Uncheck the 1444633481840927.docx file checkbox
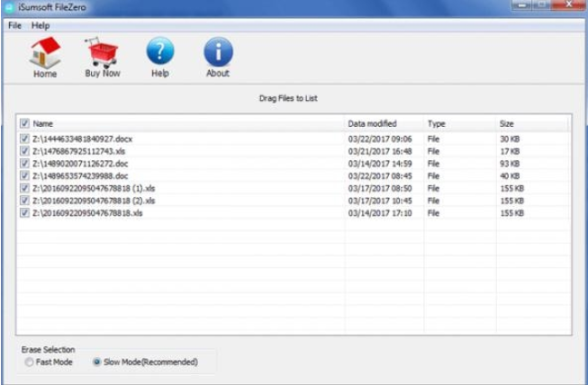 click(24, 139)
